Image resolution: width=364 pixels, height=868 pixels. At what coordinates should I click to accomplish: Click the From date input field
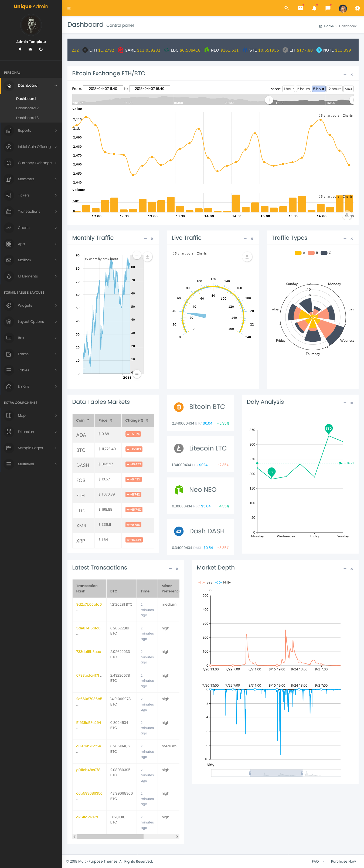(103, 89)
